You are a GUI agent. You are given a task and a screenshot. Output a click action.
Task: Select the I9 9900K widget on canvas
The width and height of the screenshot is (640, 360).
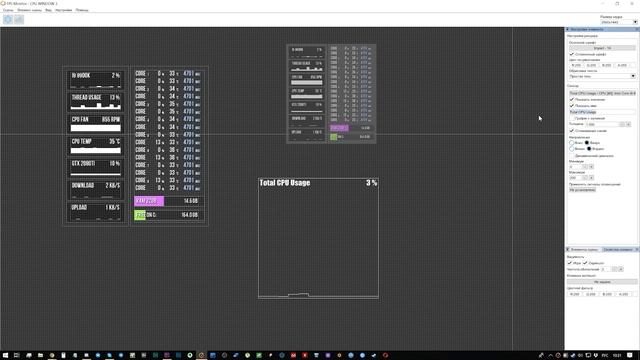96,80
